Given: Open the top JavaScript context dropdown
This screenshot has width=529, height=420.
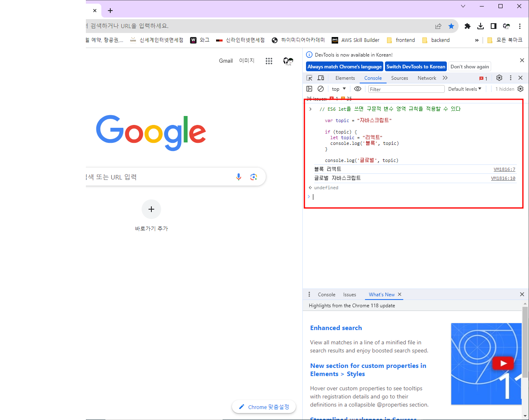Looking at the screenshot, I should pos(339,89).
